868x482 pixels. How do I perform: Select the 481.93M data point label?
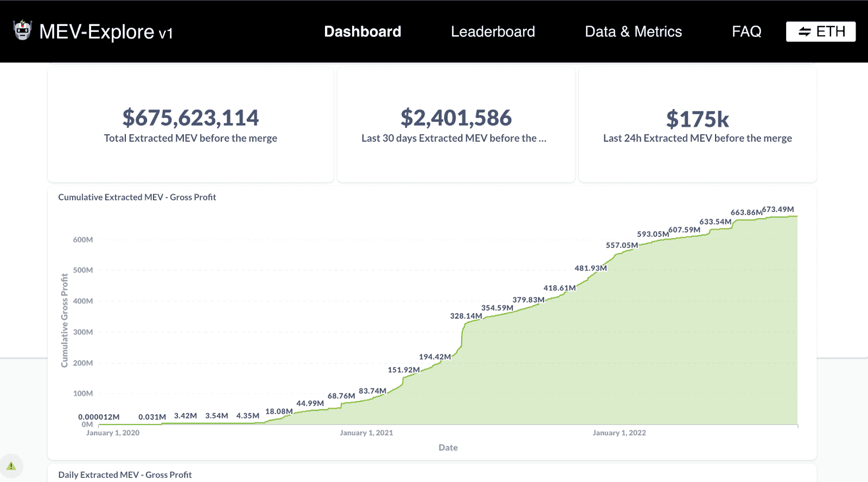590,268
